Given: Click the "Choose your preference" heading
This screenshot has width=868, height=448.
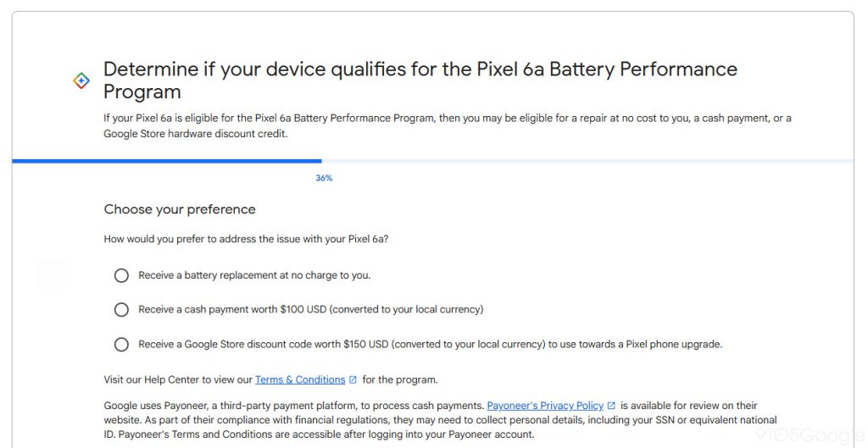Looking at the screenshot, I should [180, 209].
